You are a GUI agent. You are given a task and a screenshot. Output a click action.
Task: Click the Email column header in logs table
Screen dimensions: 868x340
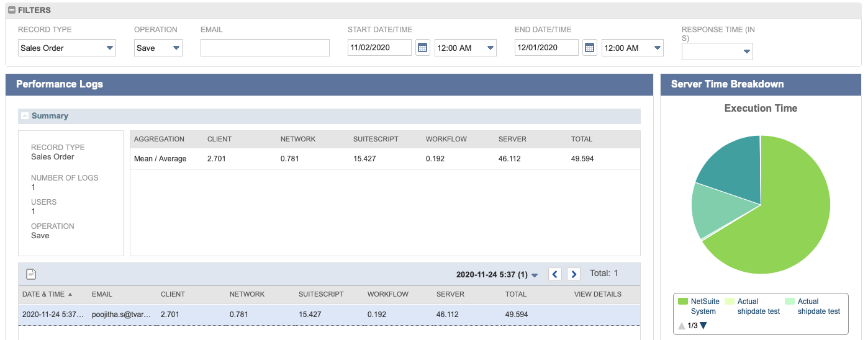pos(102,294)
